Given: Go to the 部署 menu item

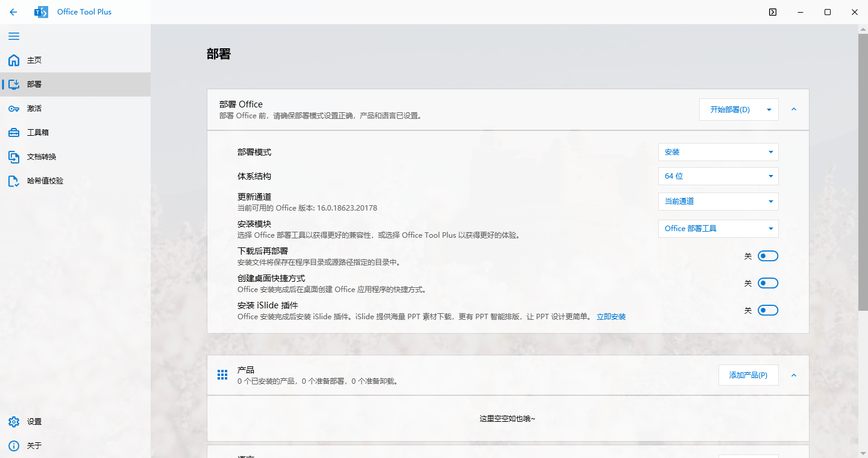Looking at the screenshot, I should point(34,84).
